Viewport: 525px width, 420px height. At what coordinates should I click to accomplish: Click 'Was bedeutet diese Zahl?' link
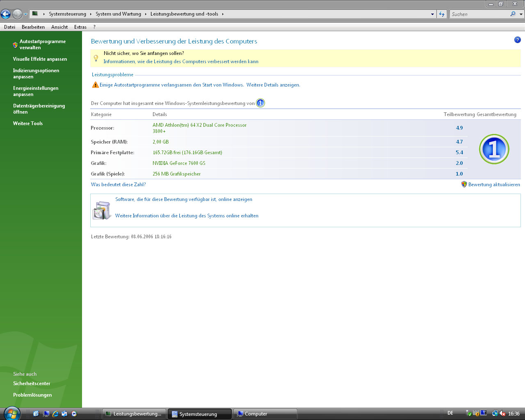pos(118,185)
